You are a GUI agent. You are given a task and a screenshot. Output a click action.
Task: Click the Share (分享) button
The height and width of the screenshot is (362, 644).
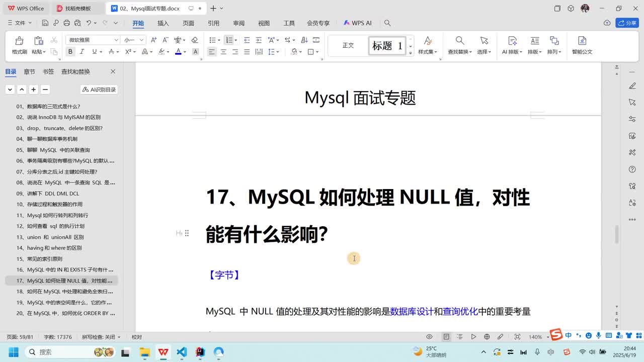pos(627,23)
